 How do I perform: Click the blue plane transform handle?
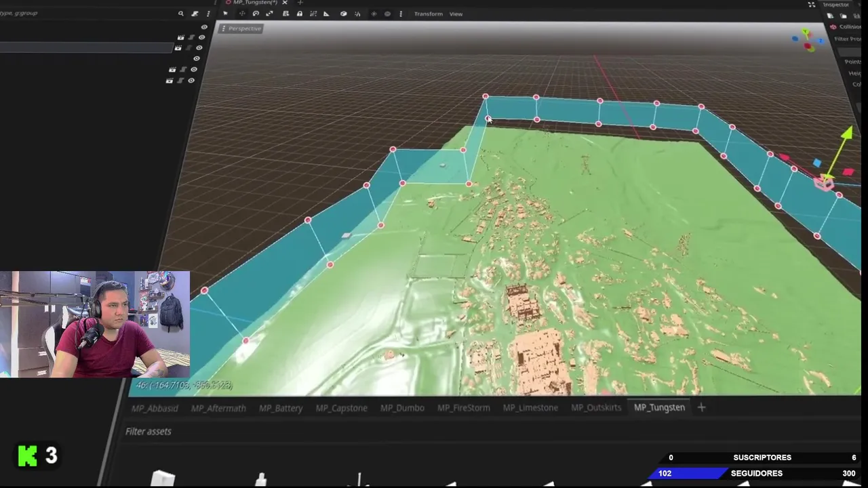tap(817, 163)
